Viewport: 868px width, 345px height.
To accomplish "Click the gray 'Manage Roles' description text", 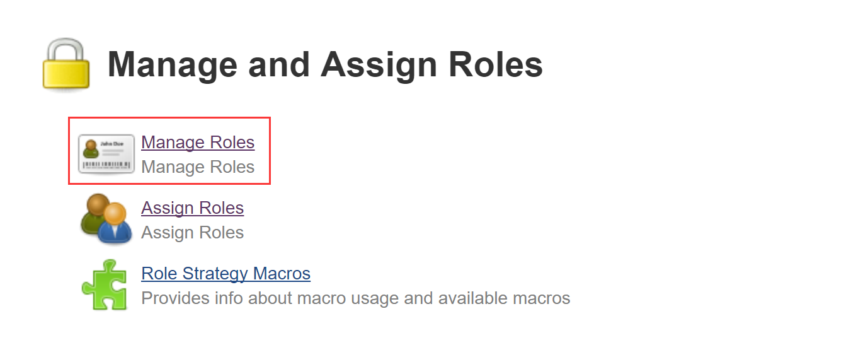I will (198, 167).
